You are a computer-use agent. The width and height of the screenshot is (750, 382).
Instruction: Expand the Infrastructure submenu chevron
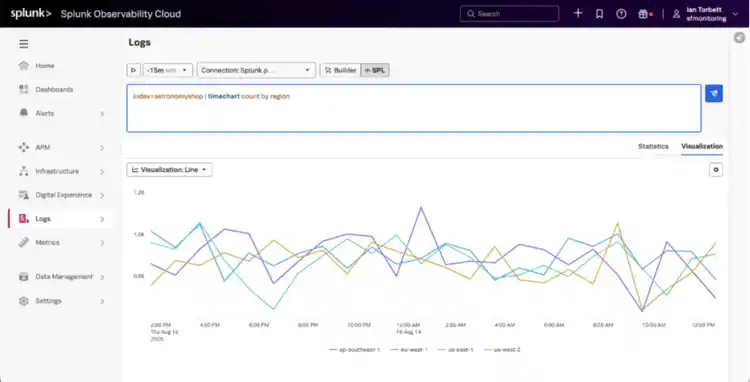coord(102,172)
